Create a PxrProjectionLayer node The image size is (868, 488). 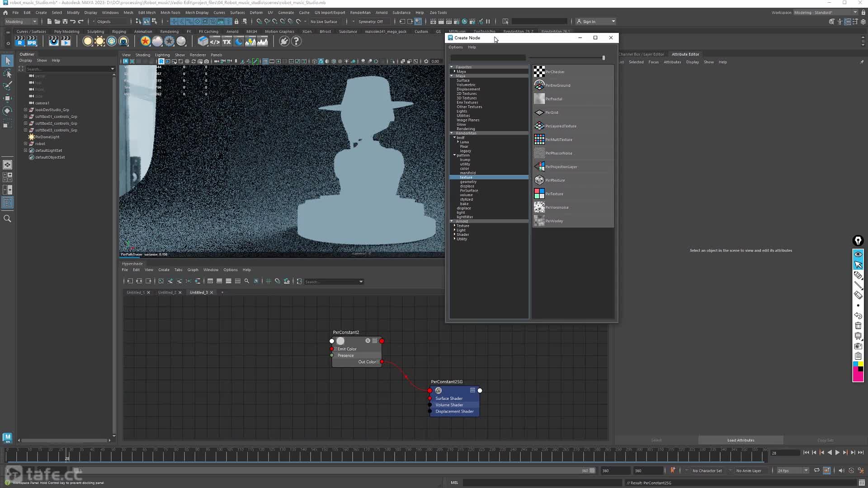click(x=539, y=166)
